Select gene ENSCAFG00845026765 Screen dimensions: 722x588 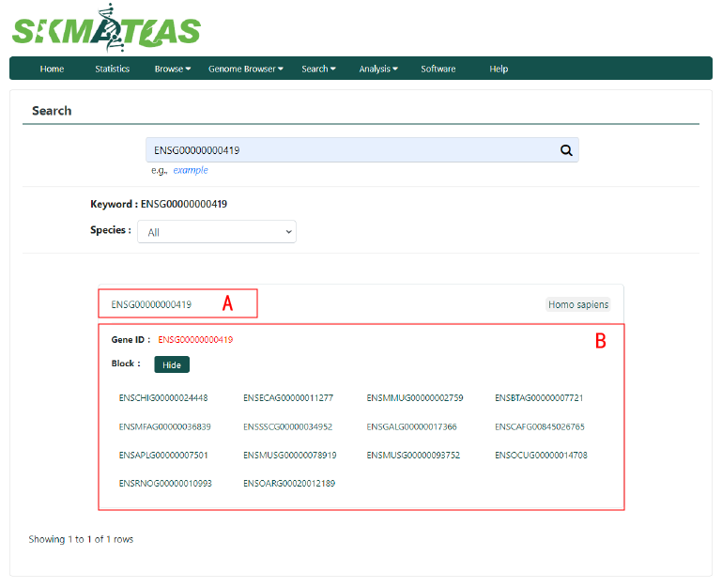540,426
